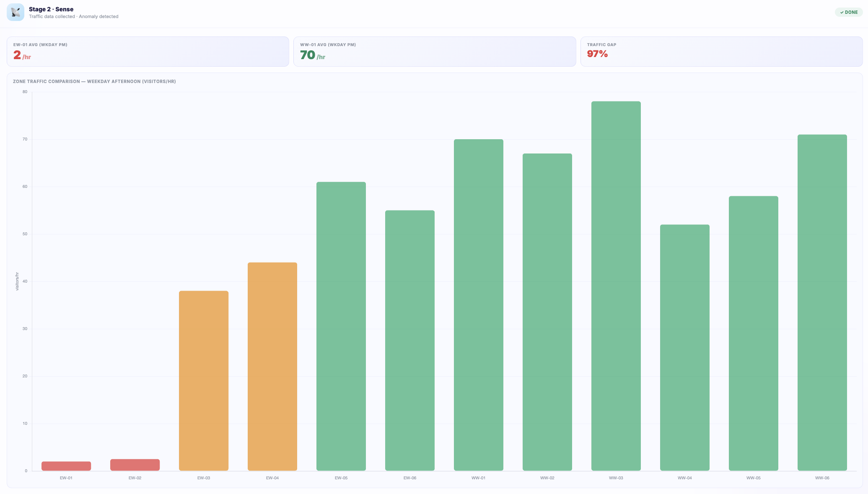Click the 97% traffic gap value
Image resolution: width=868 pixels, height=494 pixels.
pyautogui.click(x=597, y=54)
